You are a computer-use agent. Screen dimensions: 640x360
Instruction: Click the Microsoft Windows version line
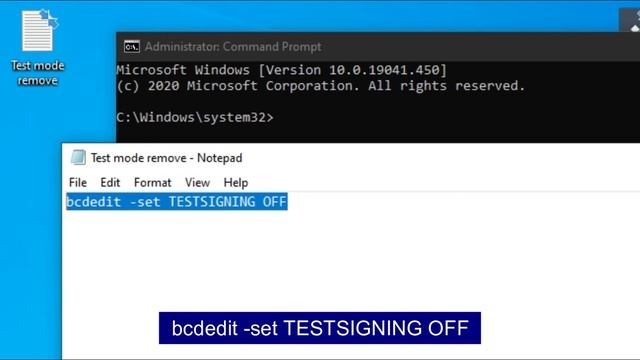282,70
